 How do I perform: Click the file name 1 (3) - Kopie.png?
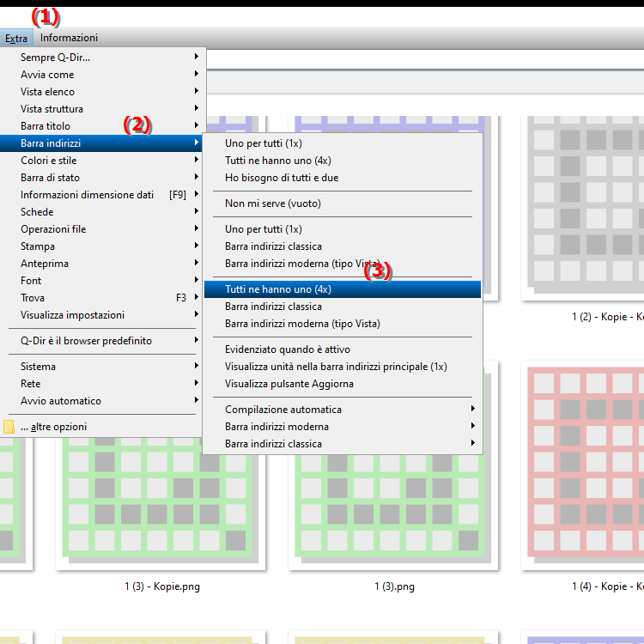pyautogui.click(x=162, y=586)
